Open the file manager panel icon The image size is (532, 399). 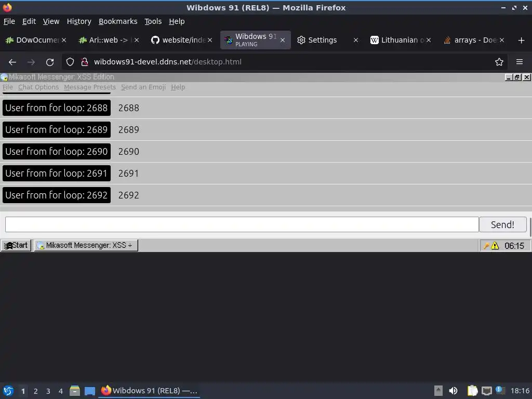point(75,391)
